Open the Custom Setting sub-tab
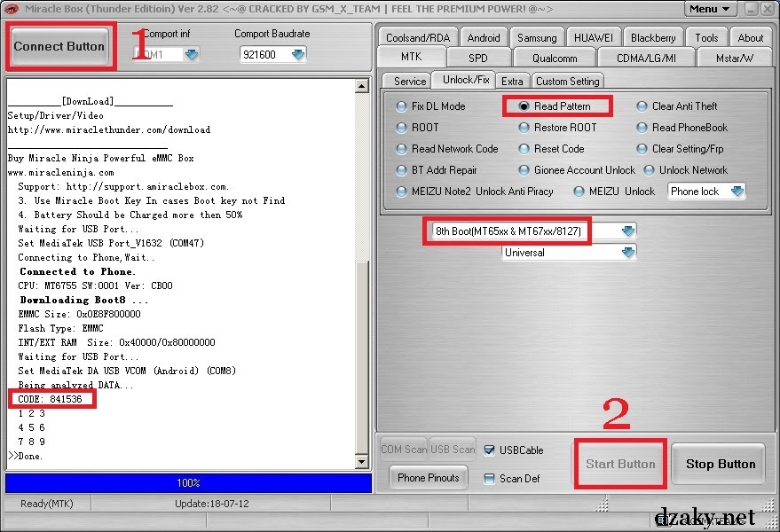 click(x=568, y=81)
